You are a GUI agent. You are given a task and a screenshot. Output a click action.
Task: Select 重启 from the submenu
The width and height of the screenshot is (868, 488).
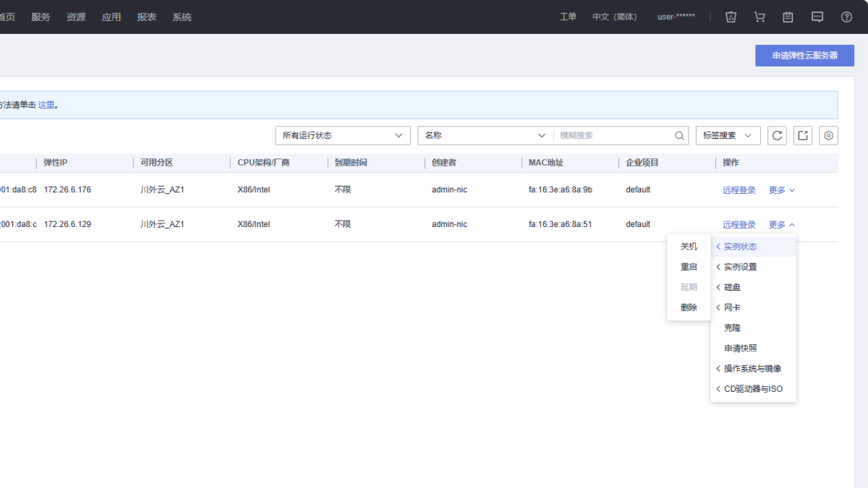[689, 267]
